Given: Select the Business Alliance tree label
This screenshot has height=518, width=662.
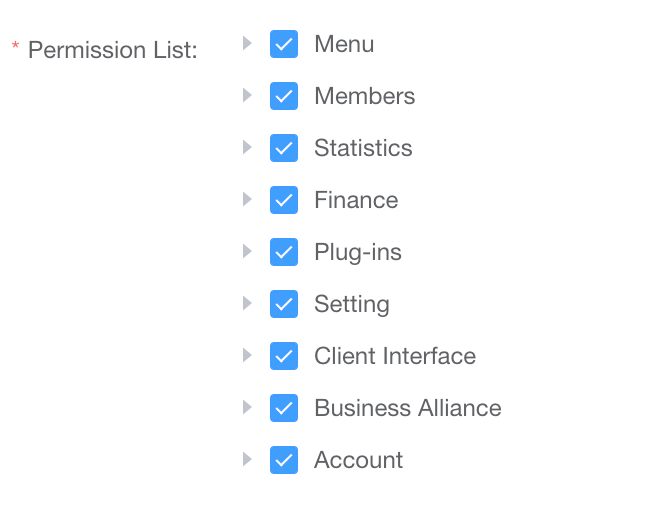Looking at the screenshot, I should pyautogui.click(x=407, y=408).
